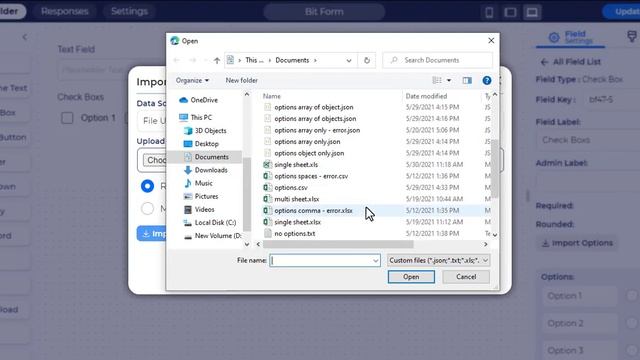Open Pictures folder in sidebar

coord(201,196)
